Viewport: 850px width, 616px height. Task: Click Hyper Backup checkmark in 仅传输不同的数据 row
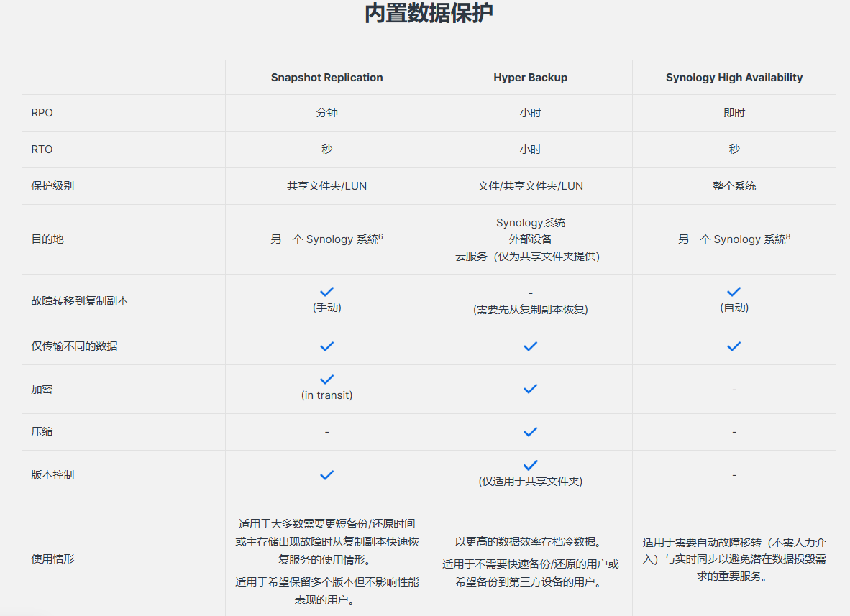pos(530,346)
